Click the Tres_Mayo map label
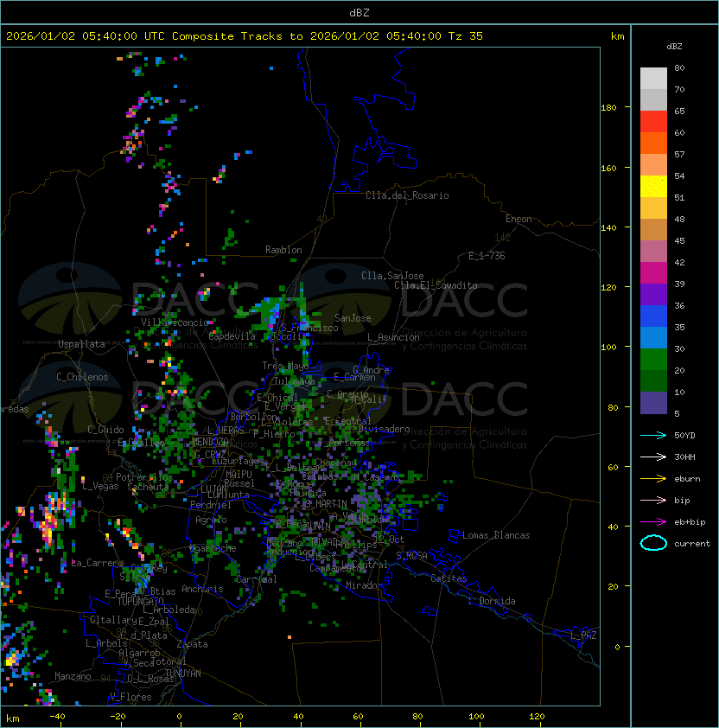The image size is (719, 728). (x=285, y=366)
